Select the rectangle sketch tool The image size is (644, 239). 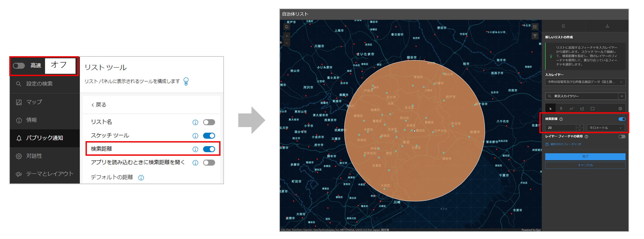pos(593,109)
